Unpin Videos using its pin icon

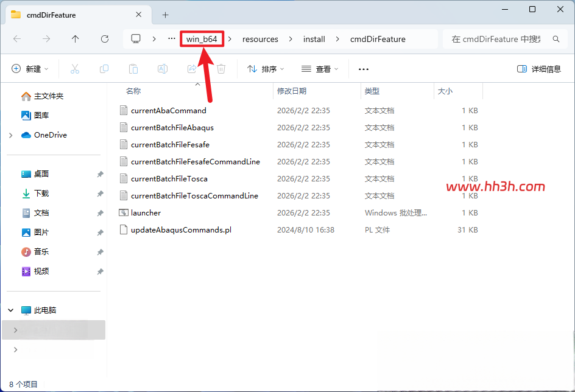[100, 271]
